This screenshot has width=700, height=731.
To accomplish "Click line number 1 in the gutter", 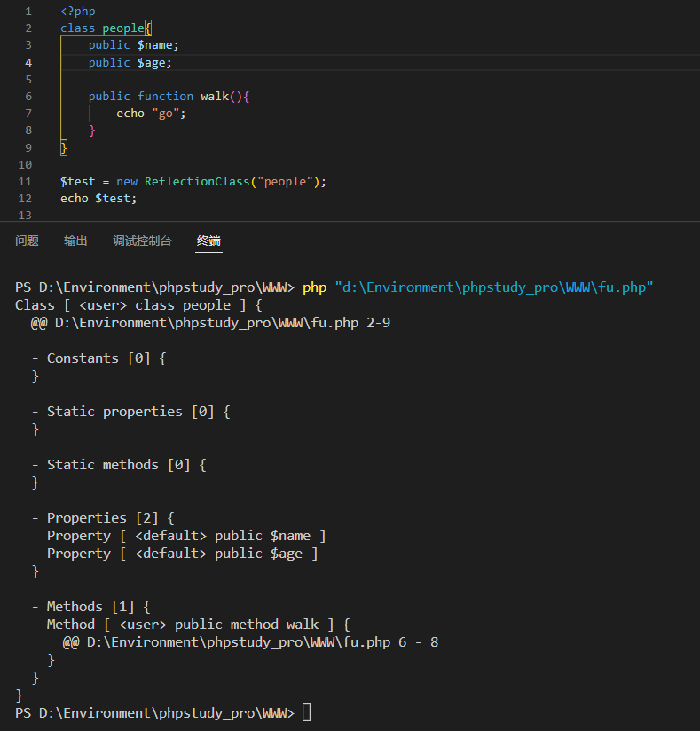I will coord(28,12).
